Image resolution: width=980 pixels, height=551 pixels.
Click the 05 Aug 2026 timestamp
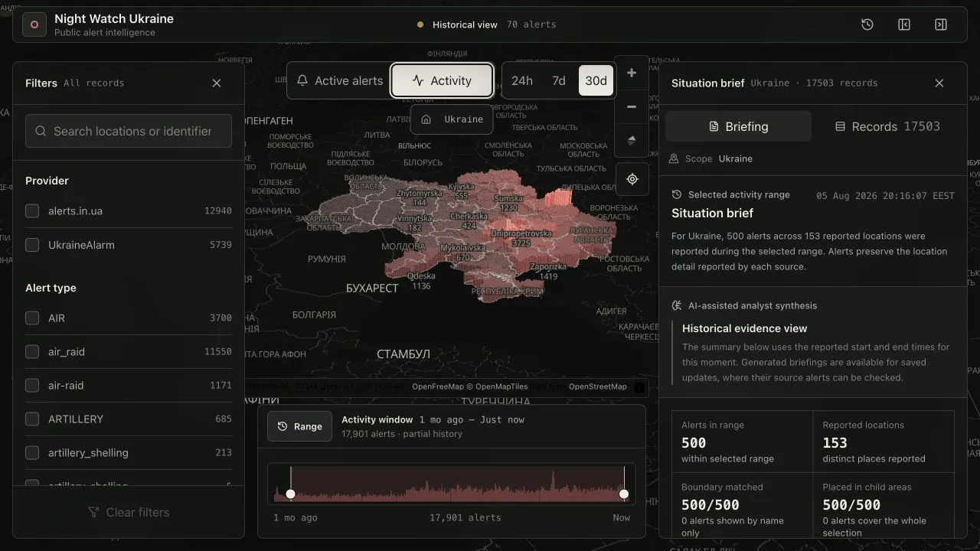(x=885, y=196)
